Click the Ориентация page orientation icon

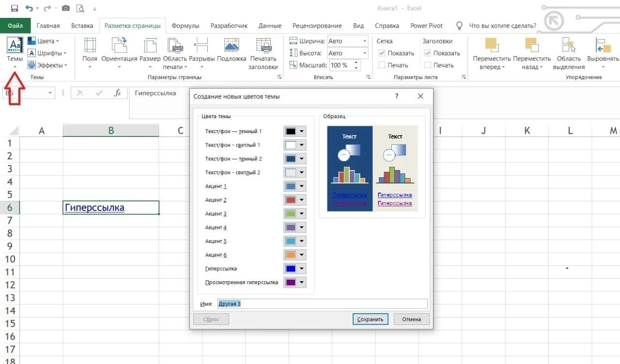pos(119,45)
